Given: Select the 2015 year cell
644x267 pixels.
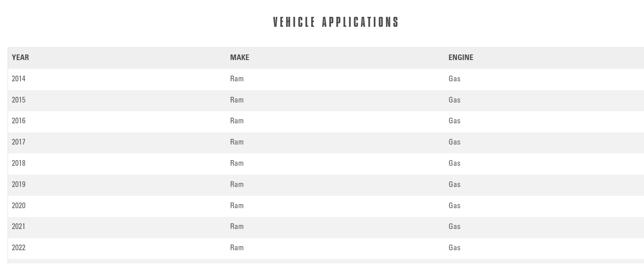Looking at the screenshot, I should pos(18,100).
